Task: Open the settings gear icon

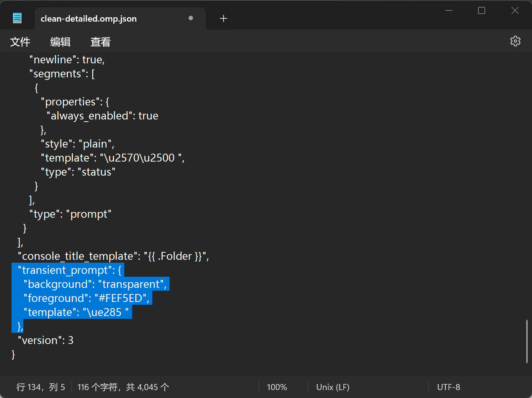Action: (515, 41)
